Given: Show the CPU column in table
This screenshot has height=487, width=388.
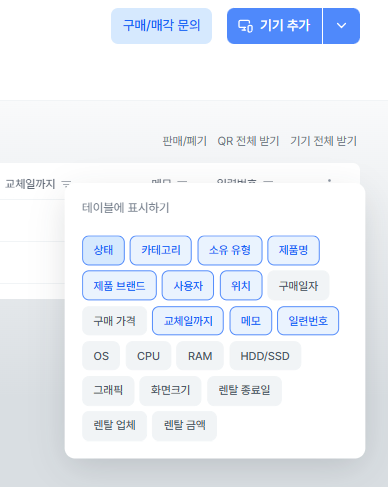Looking at the screenshot, I should point(148,356).
